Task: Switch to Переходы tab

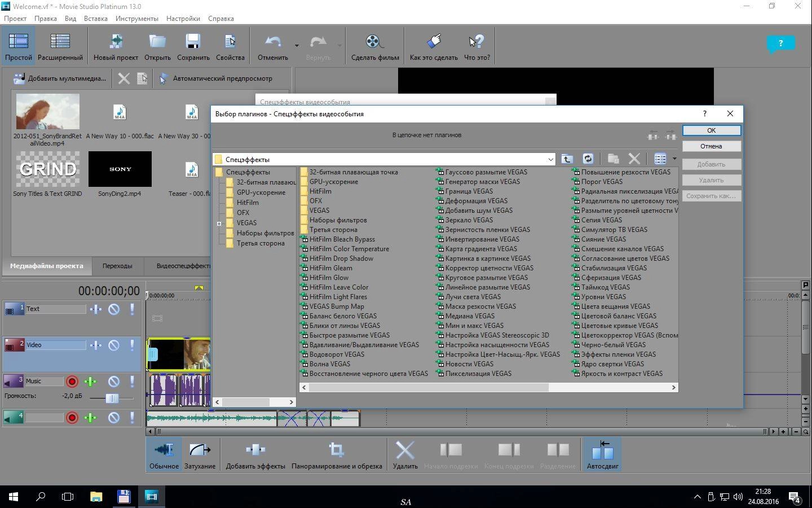Action: (x=117, y=266)
